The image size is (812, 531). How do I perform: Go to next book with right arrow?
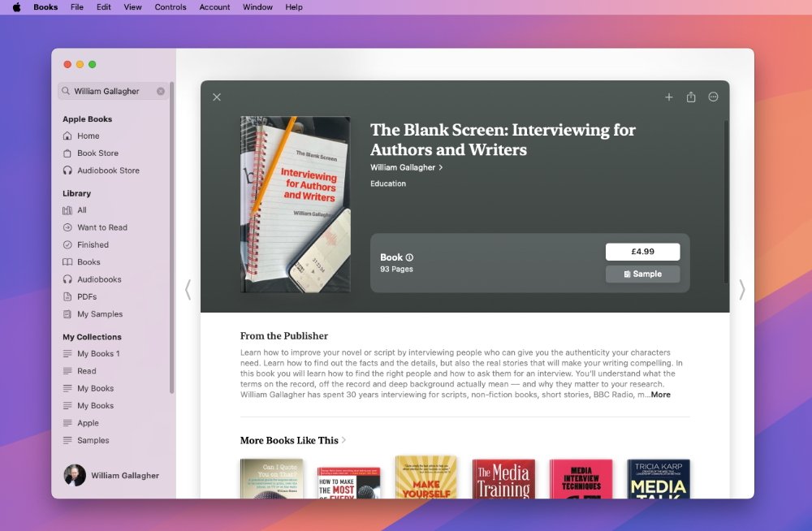(x=742, y=290)
